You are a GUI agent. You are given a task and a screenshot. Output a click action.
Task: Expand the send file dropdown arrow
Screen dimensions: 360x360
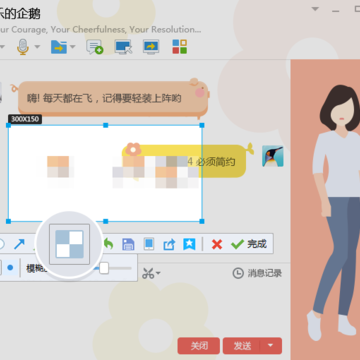tap(72, 47)
